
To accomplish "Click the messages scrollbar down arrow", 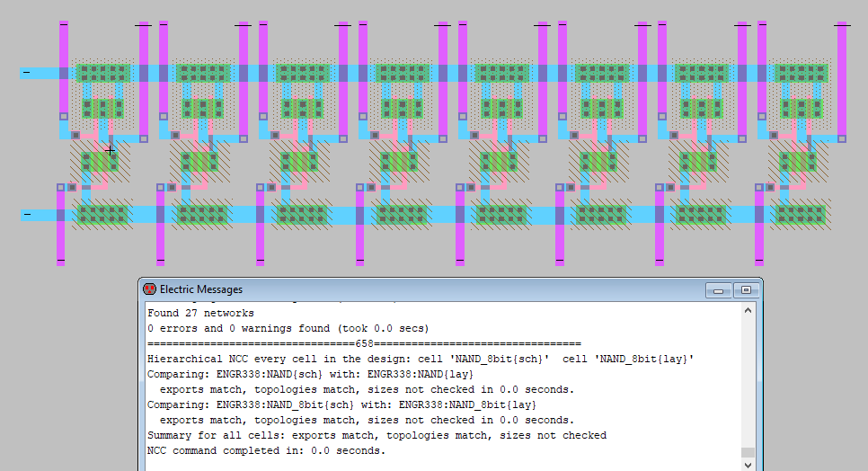I will point(748,465).
